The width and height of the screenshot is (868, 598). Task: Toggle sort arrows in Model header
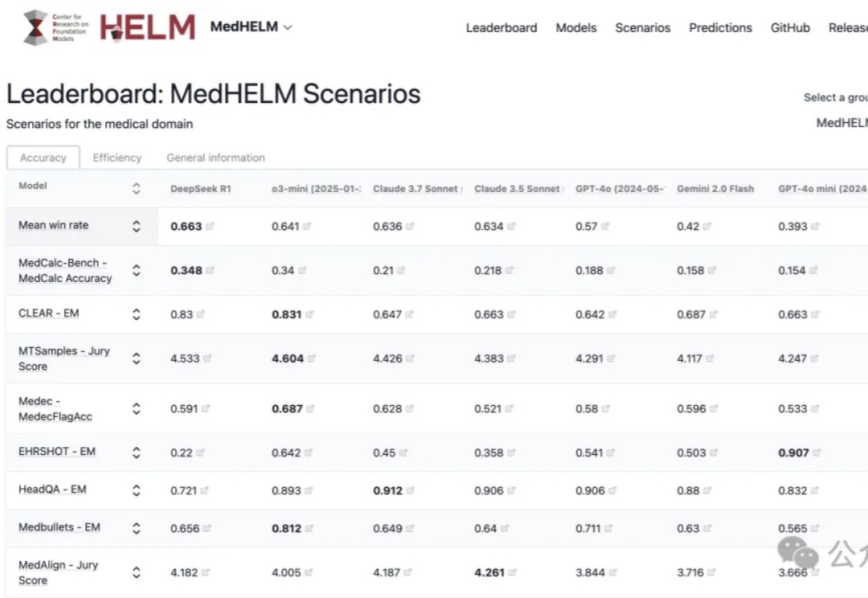[136, 188]
